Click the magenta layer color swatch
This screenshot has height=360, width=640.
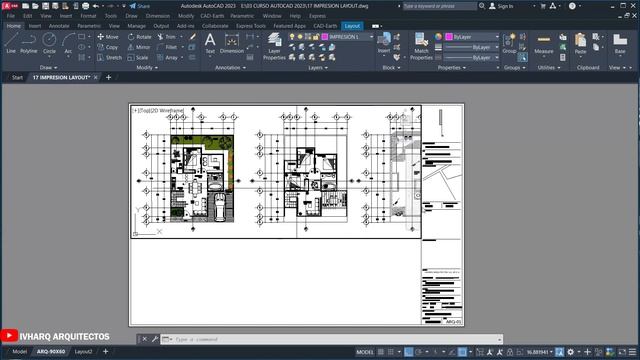[325, 37]
